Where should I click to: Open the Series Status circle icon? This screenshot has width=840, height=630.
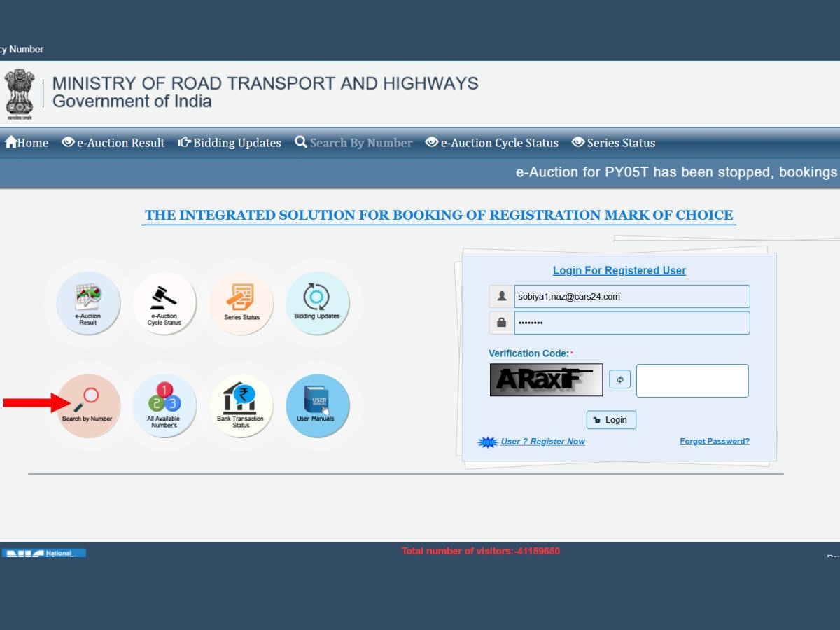pyautogui.click(x=241, y=304)
